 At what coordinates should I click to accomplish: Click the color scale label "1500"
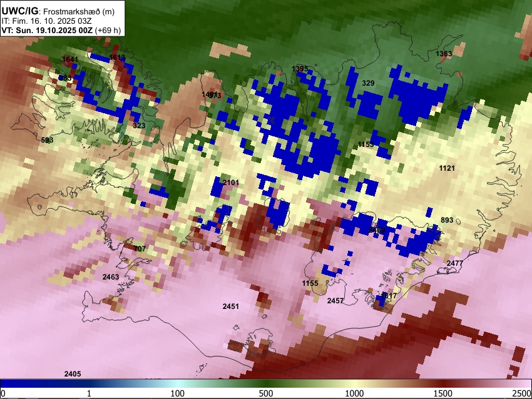(x=443, y=393)
